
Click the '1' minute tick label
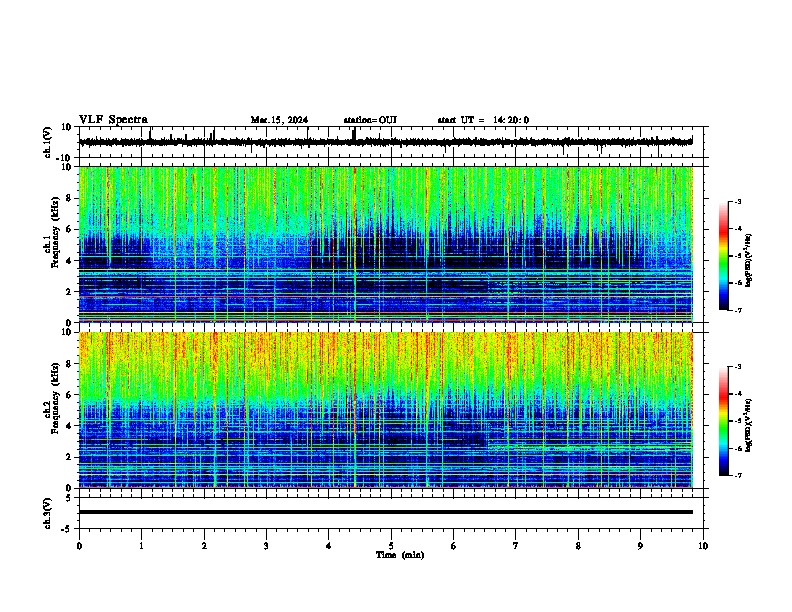pos(142,546)
